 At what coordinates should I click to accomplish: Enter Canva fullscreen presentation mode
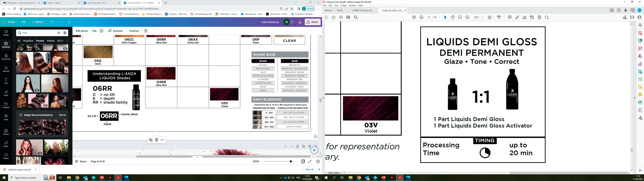pyautogui.click(x=310, y=162)
